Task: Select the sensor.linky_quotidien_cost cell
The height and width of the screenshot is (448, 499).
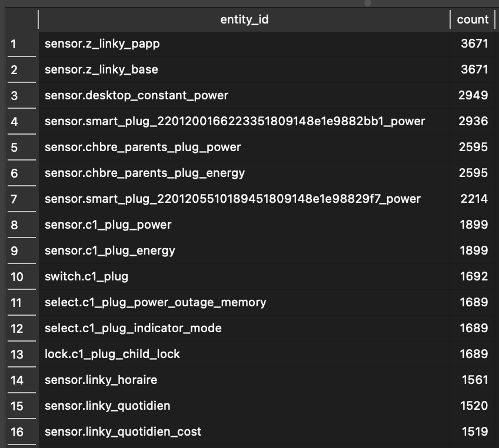Action: (244, 432)
